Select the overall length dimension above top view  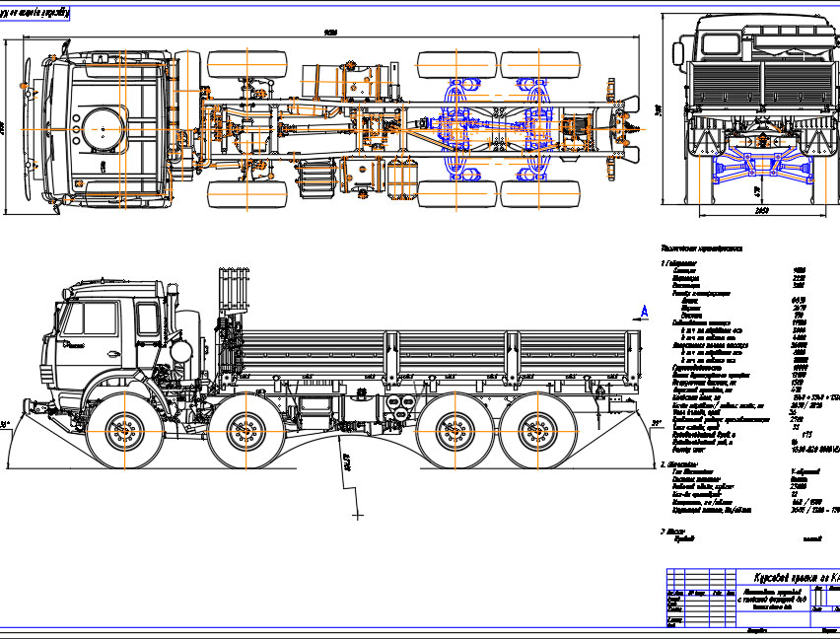330,33
